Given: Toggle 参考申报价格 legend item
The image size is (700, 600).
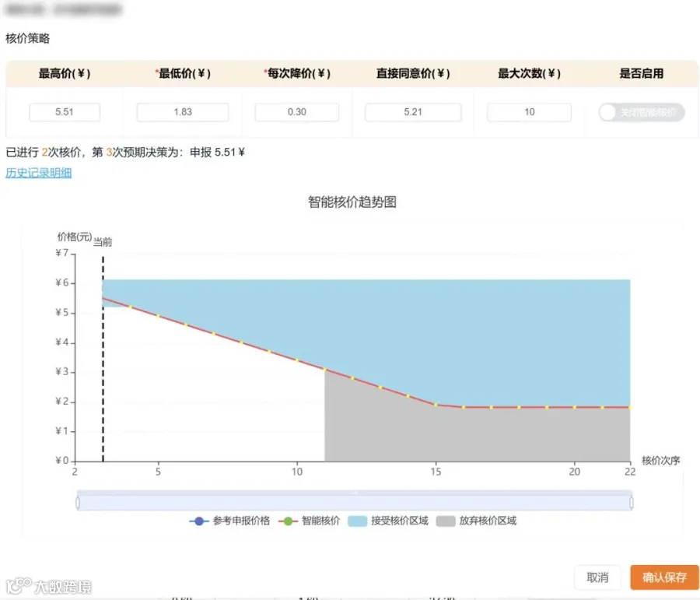Looking at the screenshot, I should click(x=229, y=521).
